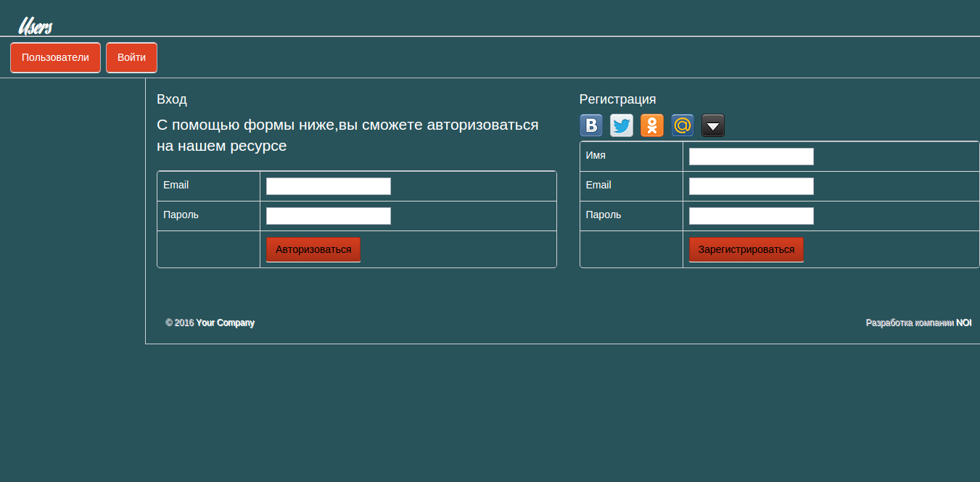980x482 pixels.
Task: Click the login description paragraph text
Action: (347, 135)
